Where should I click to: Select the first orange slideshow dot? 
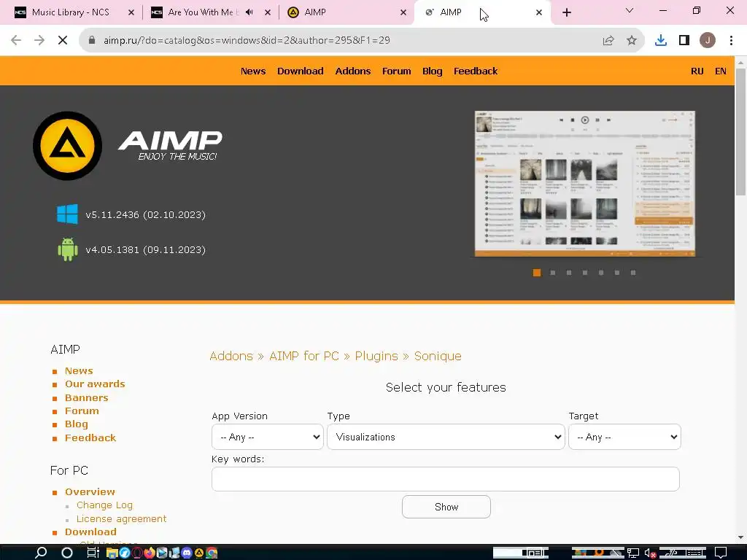click(536, 273)
